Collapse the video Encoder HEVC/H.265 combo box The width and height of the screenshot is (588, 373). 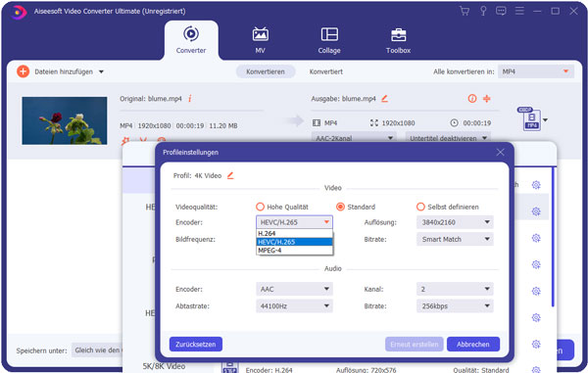(x=294, y=222)
